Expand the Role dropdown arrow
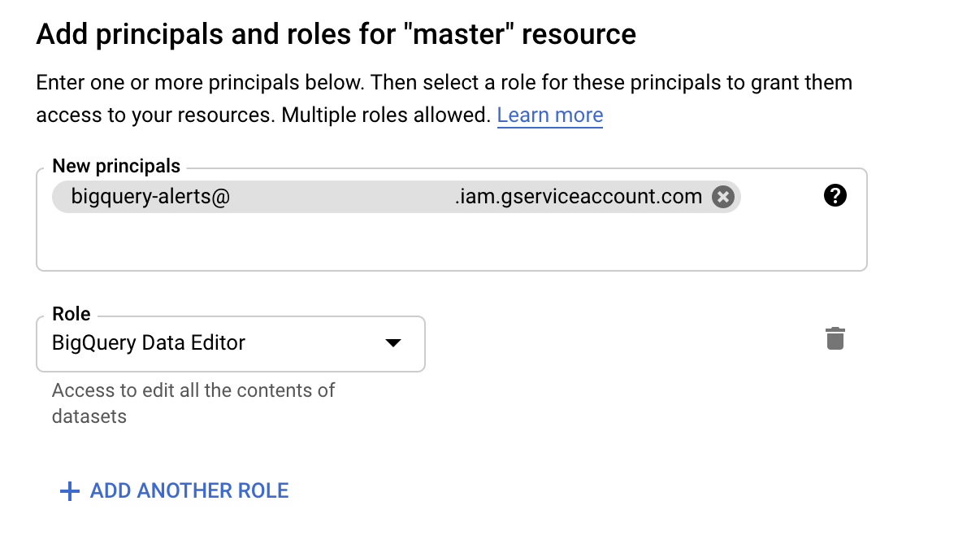This screenshot has height=540, width=980. pyautogui.click(x=393, y=343)
